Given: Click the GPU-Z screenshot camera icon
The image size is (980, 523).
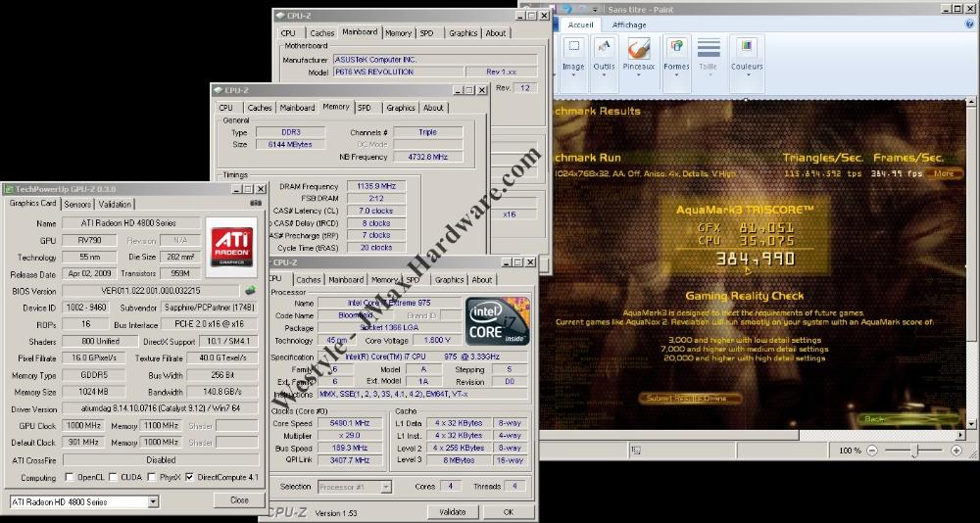Looking at the screenshot, I should point(256,203).
